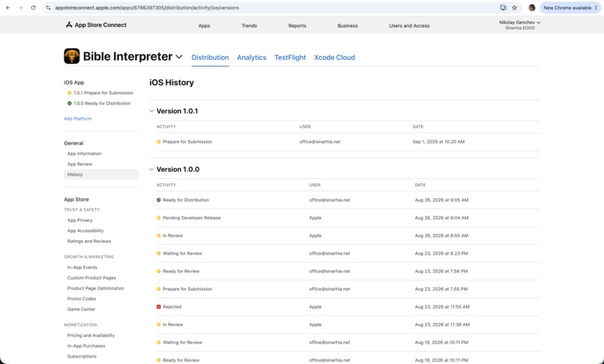
Task: Click date Aug 23, 2026 at 11:55 AM
Action: 442,307
